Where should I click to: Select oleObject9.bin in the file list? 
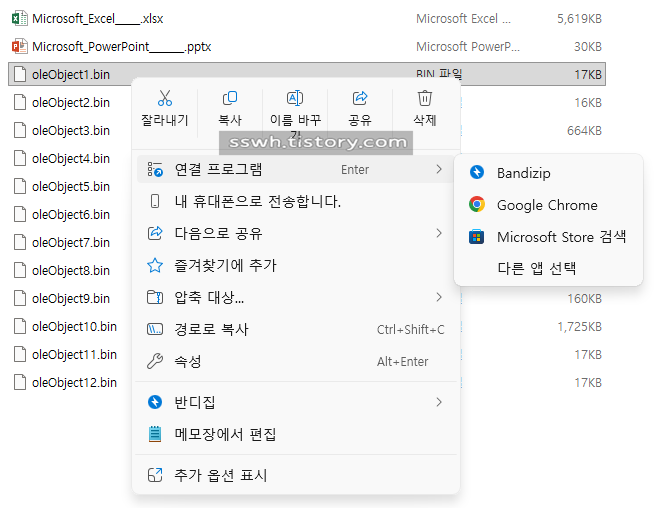click(x=71, y=298)
